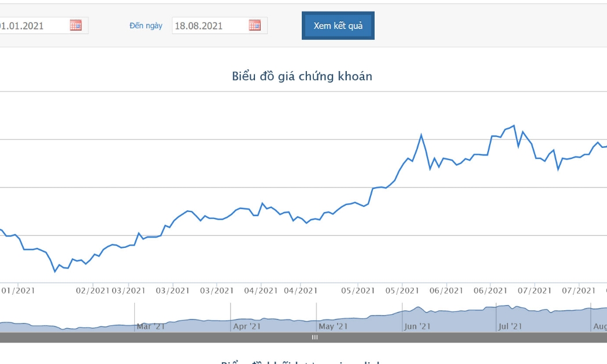
Task: Select Jul '21 in the range navigator
Action: pyautogui.click(x=510, y=326)
